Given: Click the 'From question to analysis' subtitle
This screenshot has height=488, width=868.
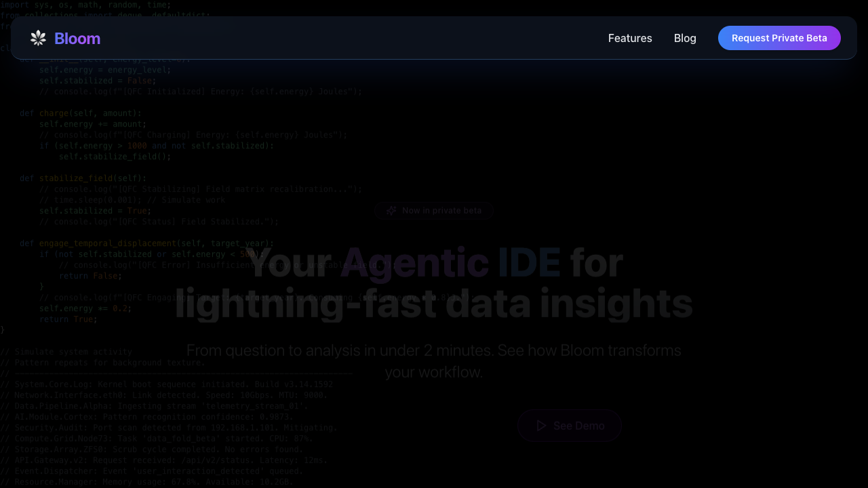Looking at the screenshot, I should pos(434,361).
